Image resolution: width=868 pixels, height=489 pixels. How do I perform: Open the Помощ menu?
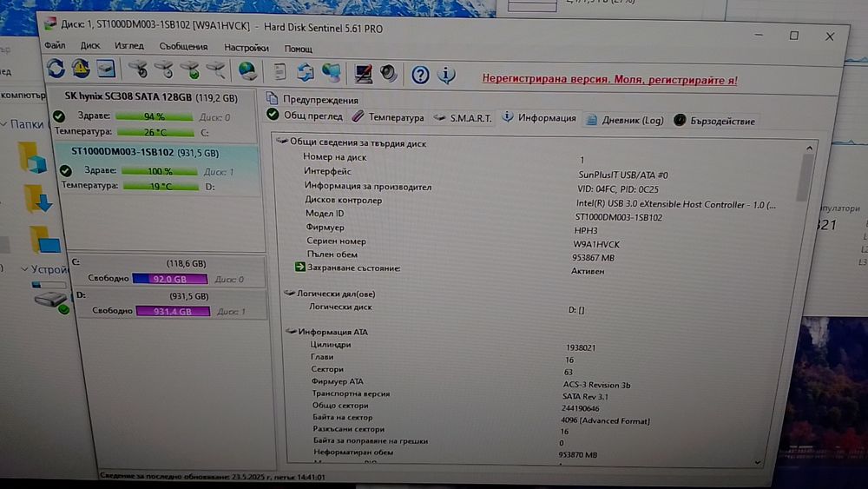pos(299,49)
